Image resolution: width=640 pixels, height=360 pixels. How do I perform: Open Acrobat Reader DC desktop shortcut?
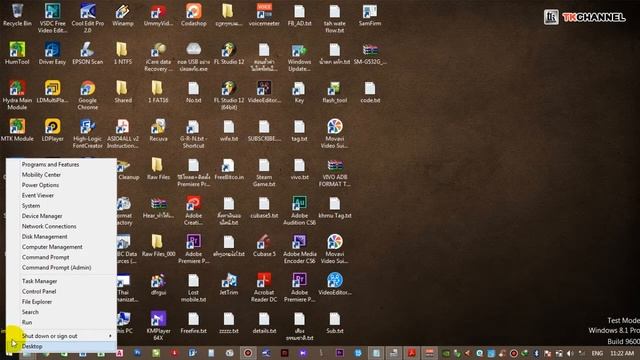click(x=264, y=287)
